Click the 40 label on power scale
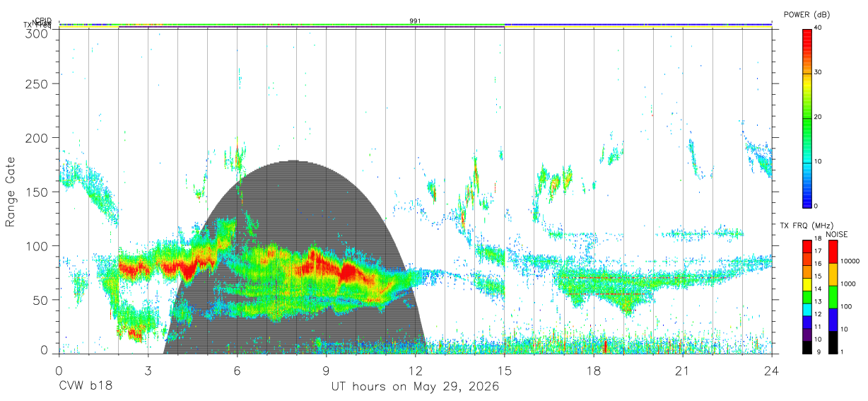Image resolution: width=868 pixels, height=401 pixels. tap(818, 28)
